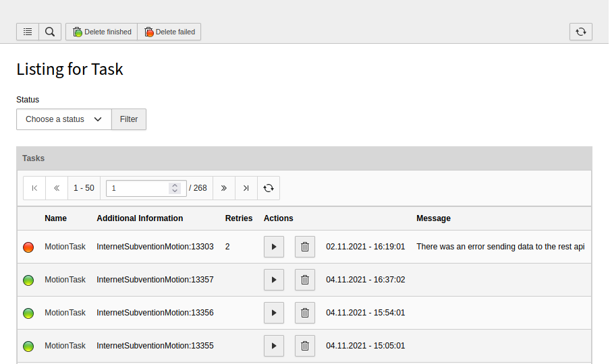The width and height of the screenshot is (610, 364).
Task: Click the page number input field
Action: point(138,188)
